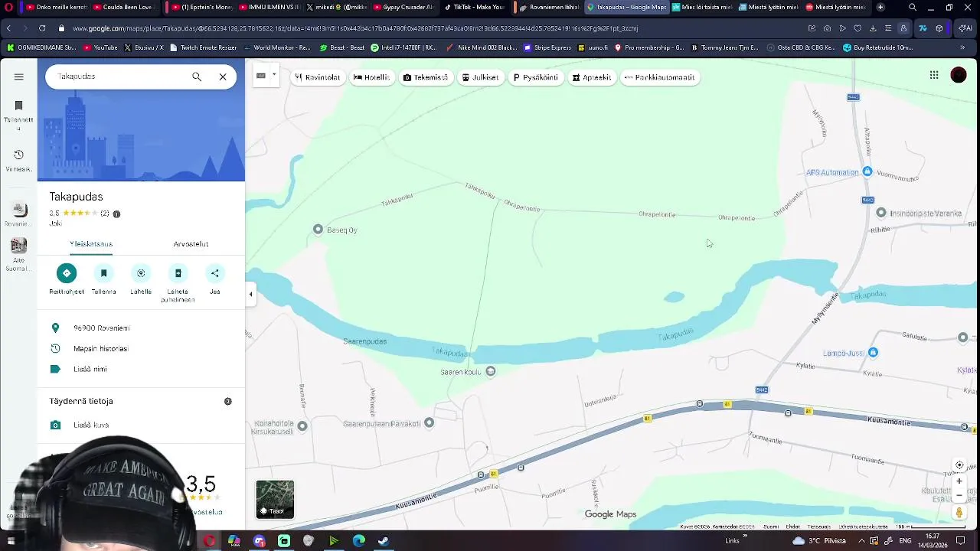This screenshot has height=551, width=980.
Task: Switch to the TikTok - Make Your browser tab
Action: (x=475, y=7)
